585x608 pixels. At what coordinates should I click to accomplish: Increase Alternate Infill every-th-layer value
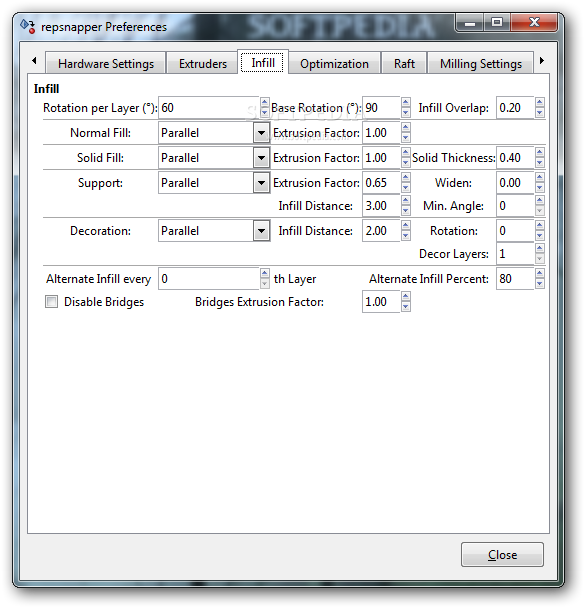[x=264, y=273]
